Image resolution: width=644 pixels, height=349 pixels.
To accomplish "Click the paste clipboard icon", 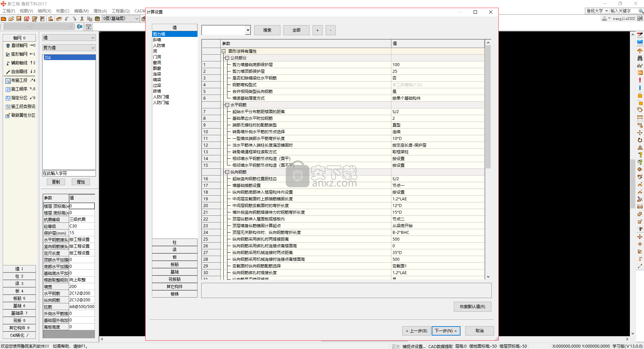I will coord(97,19).
